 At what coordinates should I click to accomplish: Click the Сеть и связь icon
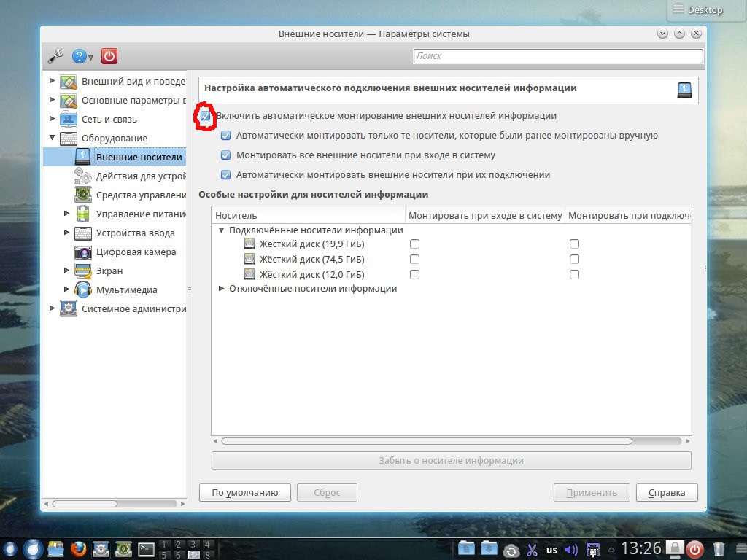[x=69, y=119]
